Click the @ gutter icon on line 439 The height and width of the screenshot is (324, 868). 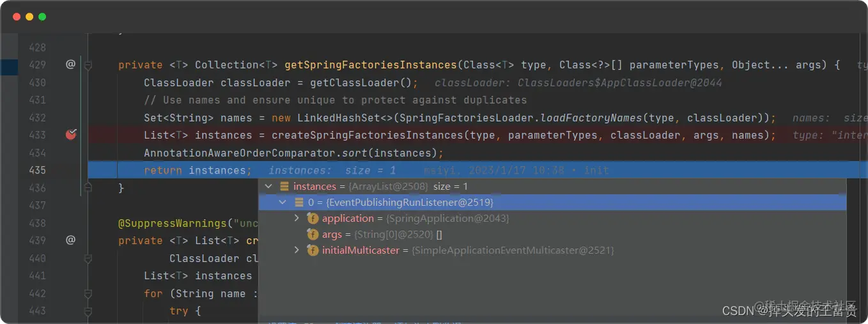(x=70, y=240)
